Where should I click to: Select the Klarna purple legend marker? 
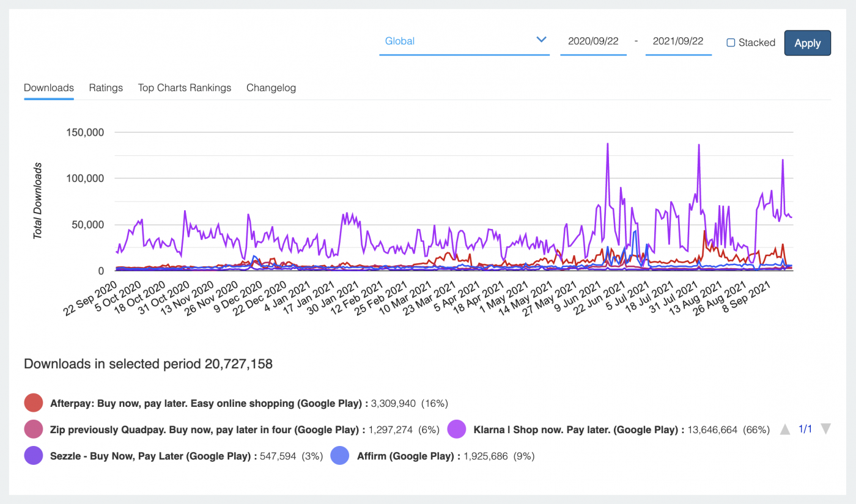(x=458, y=429)
